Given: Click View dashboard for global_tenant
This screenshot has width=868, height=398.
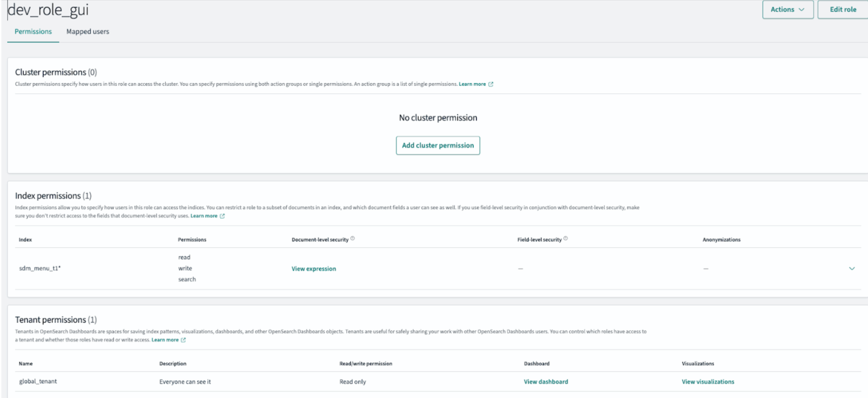Looking at the screenshot, I should click(x=546, y=382).
